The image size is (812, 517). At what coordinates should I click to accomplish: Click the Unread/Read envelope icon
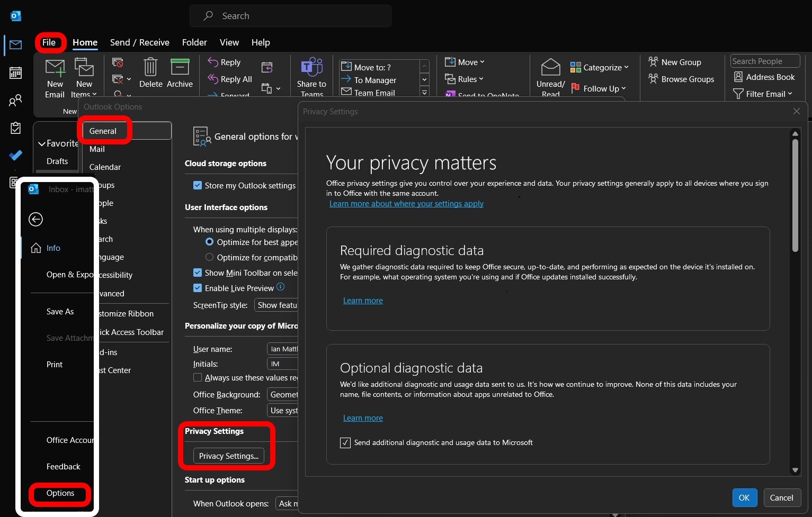(x=550, y=68)
